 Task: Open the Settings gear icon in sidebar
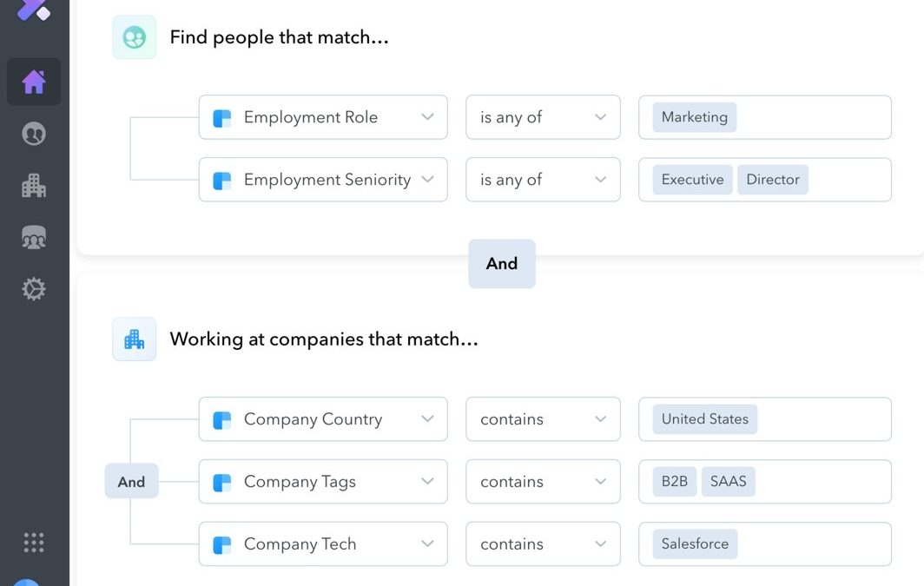coord(34,289)
